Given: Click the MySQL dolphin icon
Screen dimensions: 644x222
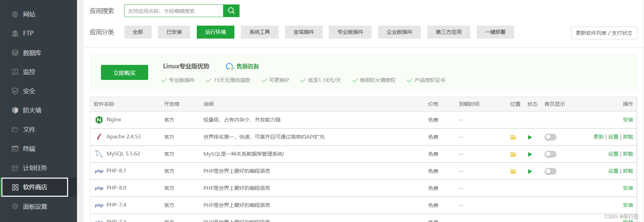Looking at the screenshot, I should click(x=99, y=154).
